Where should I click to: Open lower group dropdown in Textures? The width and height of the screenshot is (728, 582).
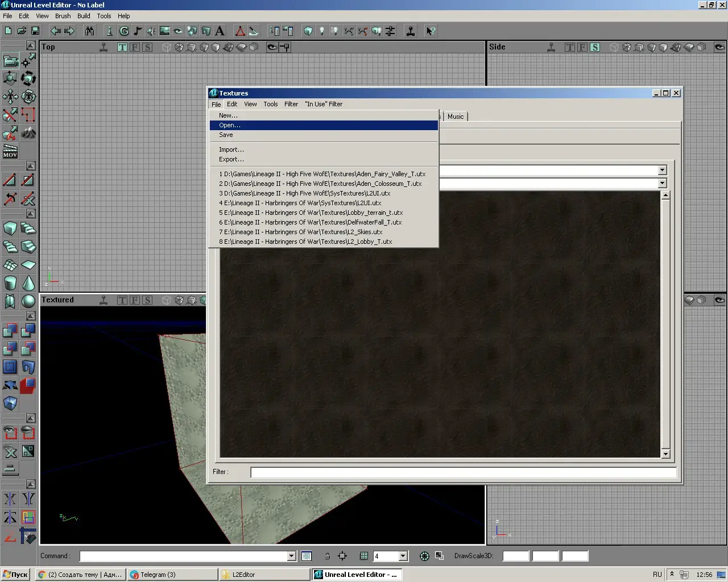662,183
